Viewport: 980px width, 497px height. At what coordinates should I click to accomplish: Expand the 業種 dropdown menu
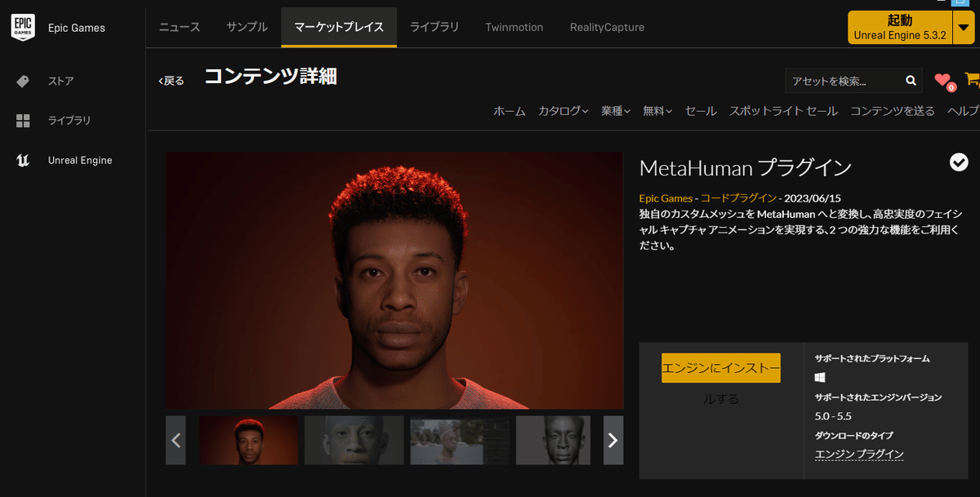tap(616, 111)
